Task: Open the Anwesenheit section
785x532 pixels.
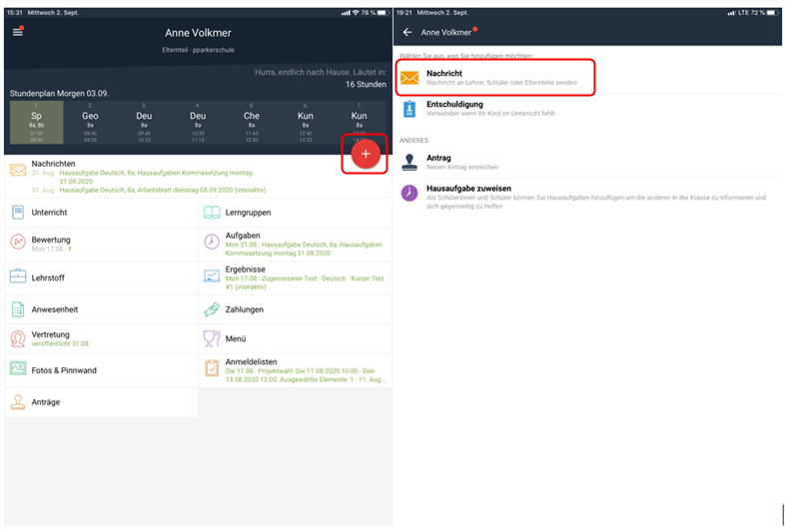Action: (x=101, y=309)
